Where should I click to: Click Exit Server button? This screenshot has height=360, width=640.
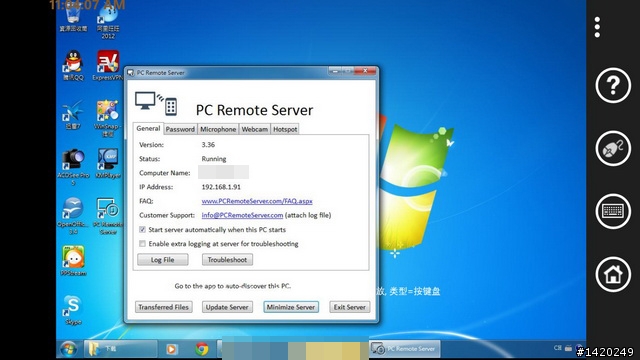[x=349, y=307]
